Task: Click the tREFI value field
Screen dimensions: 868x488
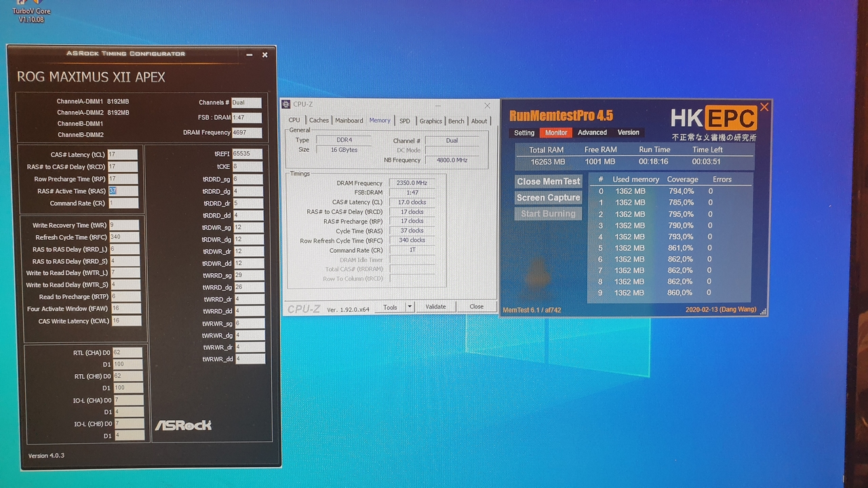Action: [247, 154]
